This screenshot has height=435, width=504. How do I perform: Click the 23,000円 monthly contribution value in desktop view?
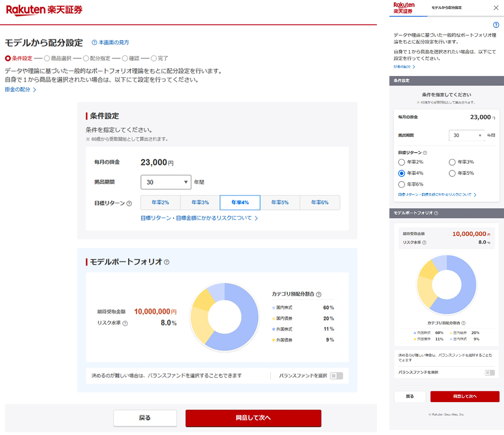coord(157,162)
